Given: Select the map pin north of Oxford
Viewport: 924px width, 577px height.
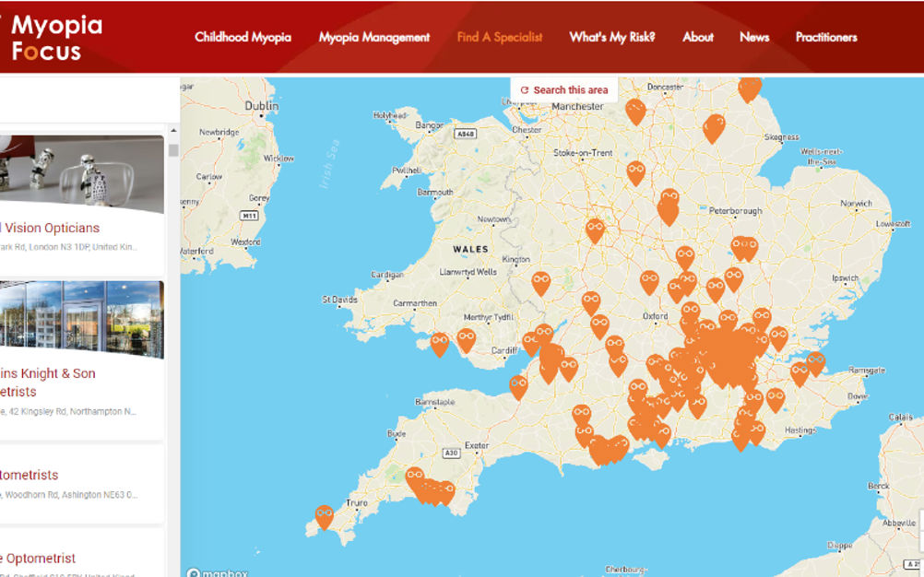Looking at the screenshot, I should pyautogui.click(x=649, y=281).
